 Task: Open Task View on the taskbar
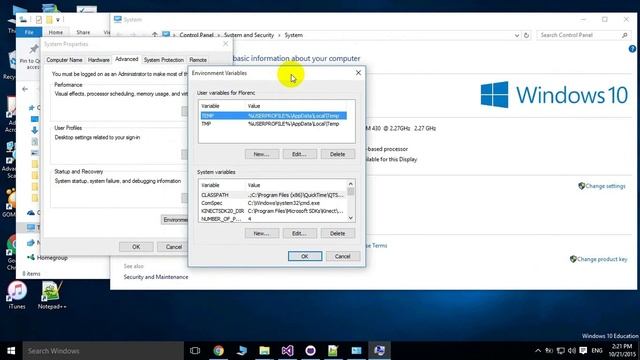pos(195,351)
